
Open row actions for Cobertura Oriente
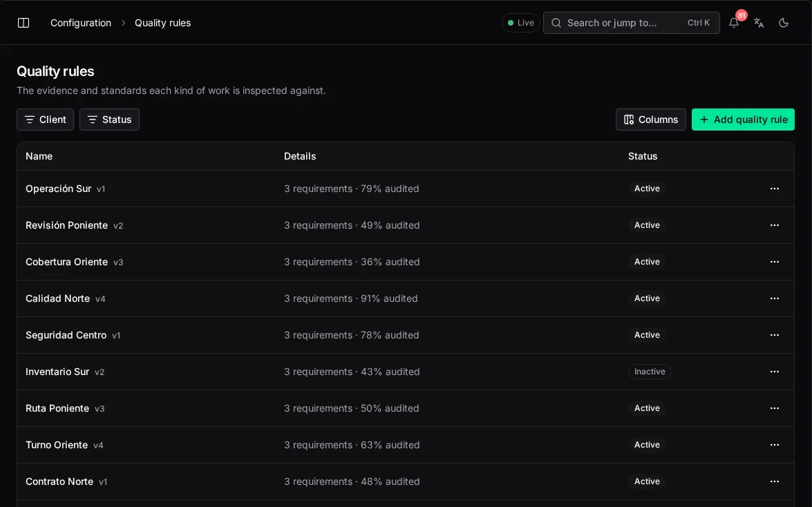click(774, 262)
